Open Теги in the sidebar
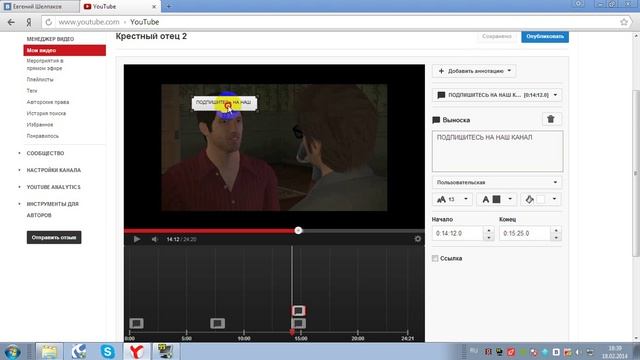The width and height of the screenshot is (640, 360). tap(32, 91)
